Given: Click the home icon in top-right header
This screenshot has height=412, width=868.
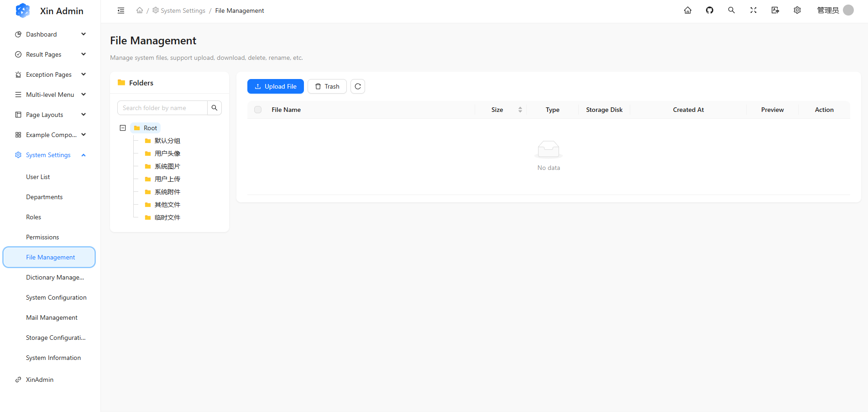Looking at the screenshot, I should [x=687, y=11].
